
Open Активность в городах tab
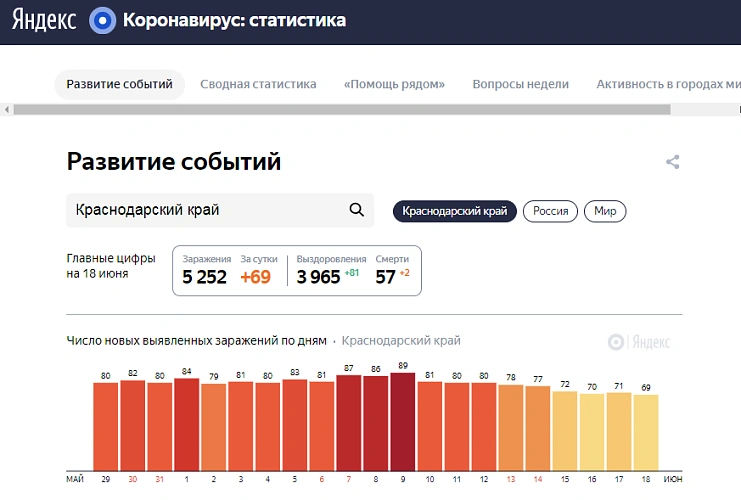point(668,84)
